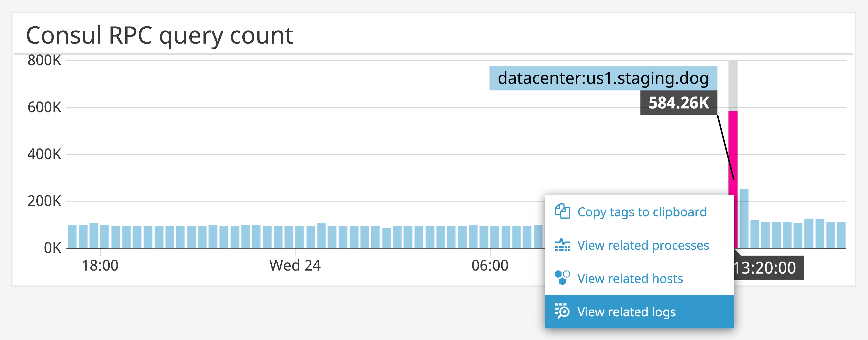Click the 06:00 x-axis label
Screen dimensions: 868x340
tap(490, 266)
